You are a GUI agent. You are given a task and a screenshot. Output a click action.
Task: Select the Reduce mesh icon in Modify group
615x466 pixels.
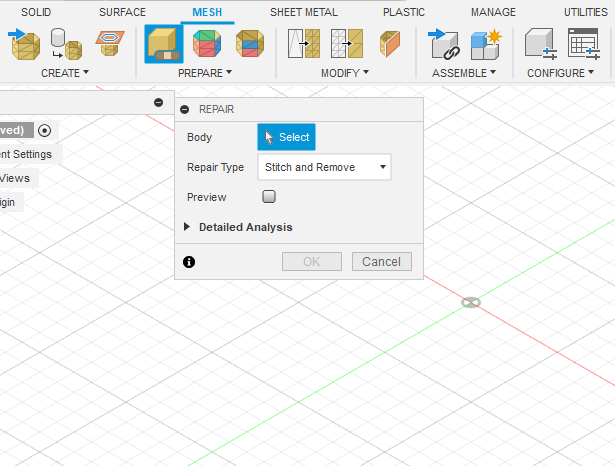[x=346, y=44]
